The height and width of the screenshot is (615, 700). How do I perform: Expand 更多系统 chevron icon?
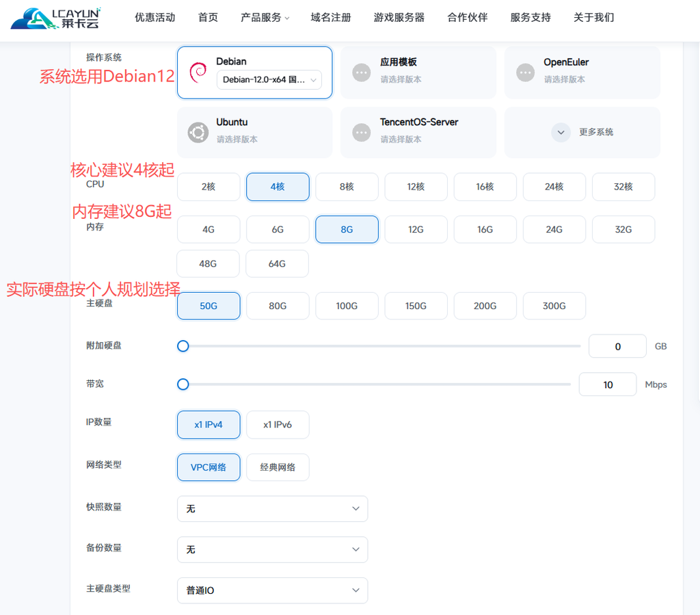pyautogui.click(x=561, y=132)
